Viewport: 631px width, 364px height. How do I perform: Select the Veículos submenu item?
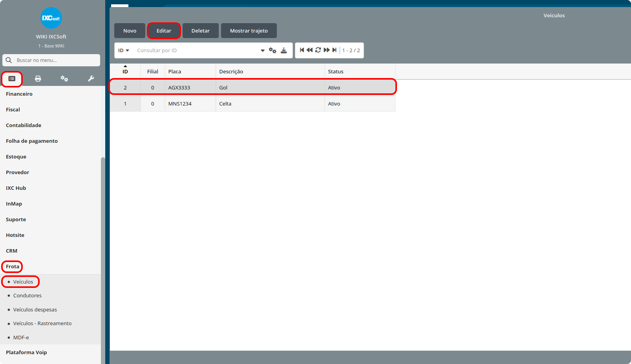[x=23, y=282]
